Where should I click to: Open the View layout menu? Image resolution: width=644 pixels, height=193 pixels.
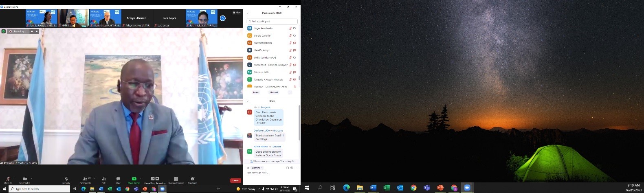click(x=237, y=13)
